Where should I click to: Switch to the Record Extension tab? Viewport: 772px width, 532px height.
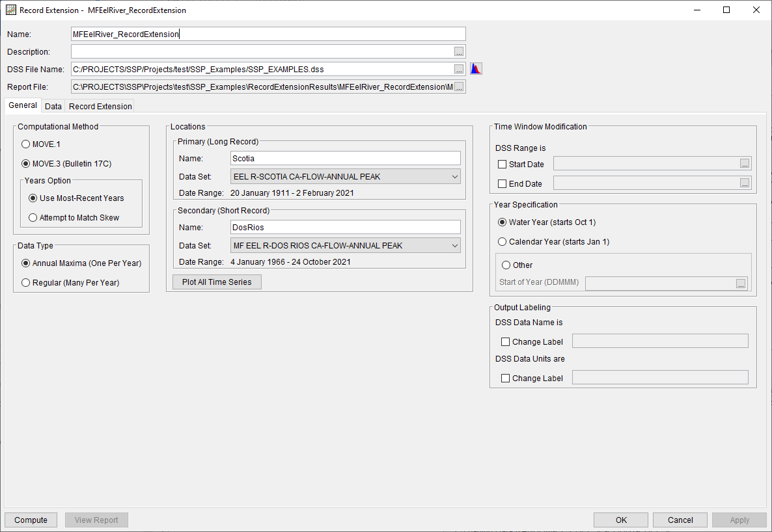pos(100,105)
